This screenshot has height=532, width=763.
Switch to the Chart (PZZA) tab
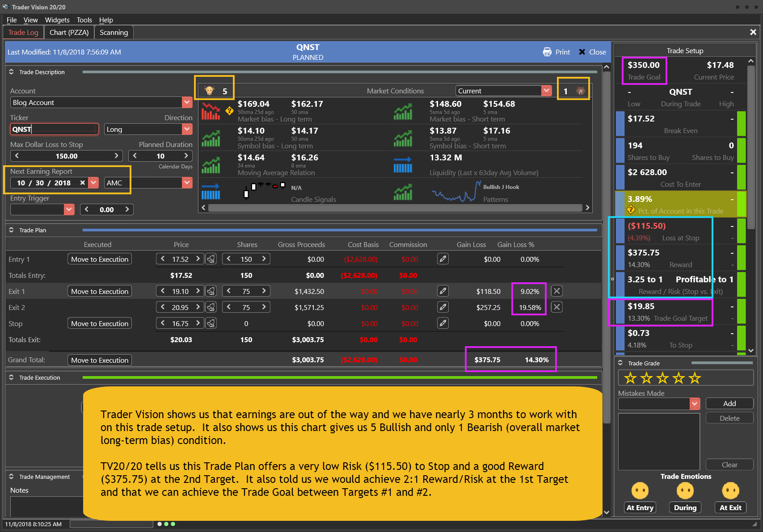pos(69,32)
